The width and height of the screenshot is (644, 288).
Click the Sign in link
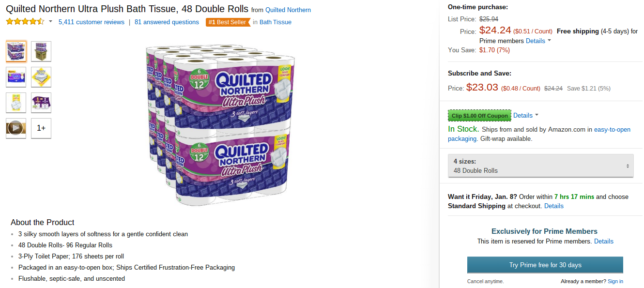pyautogui.click(x=615, y=281)
